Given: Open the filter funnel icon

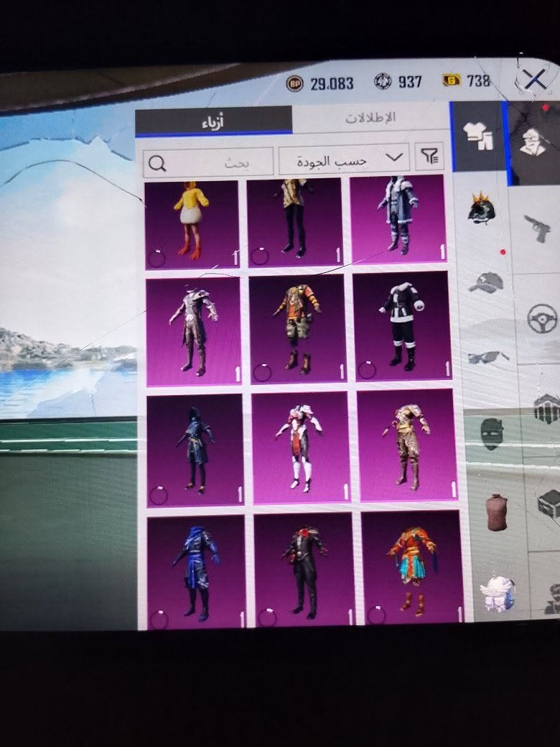Looking at the screenshot, I should (429, 156).
